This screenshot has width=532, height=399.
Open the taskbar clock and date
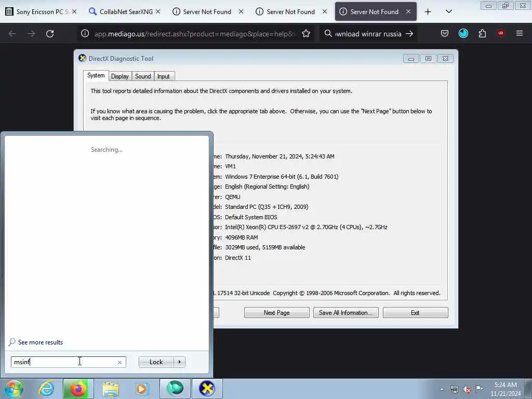click(506, 389)
